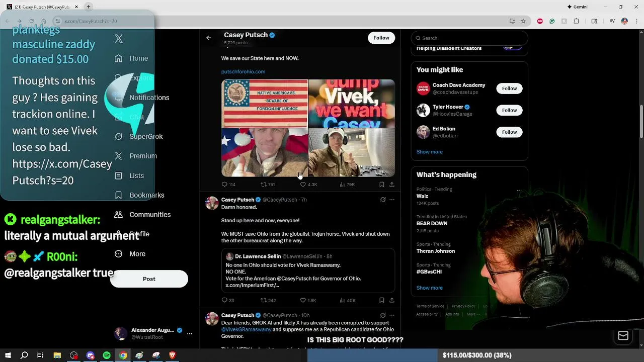
Task: Bookmark this page with the star icon
Action: pos(523,21)
